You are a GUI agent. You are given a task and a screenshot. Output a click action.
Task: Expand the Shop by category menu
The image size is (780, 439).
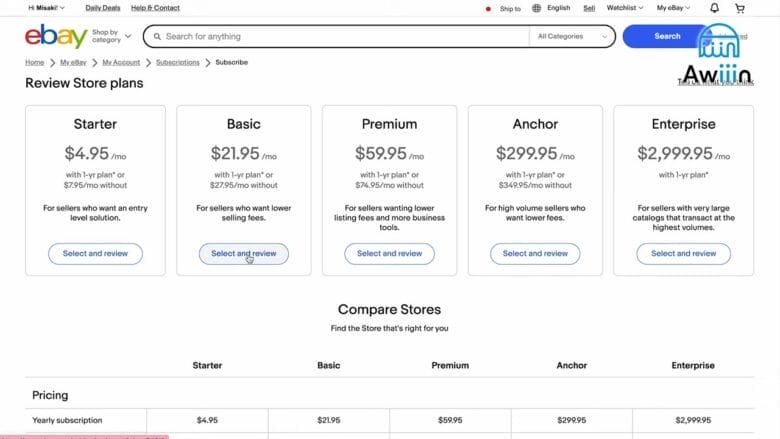[108, 37]
